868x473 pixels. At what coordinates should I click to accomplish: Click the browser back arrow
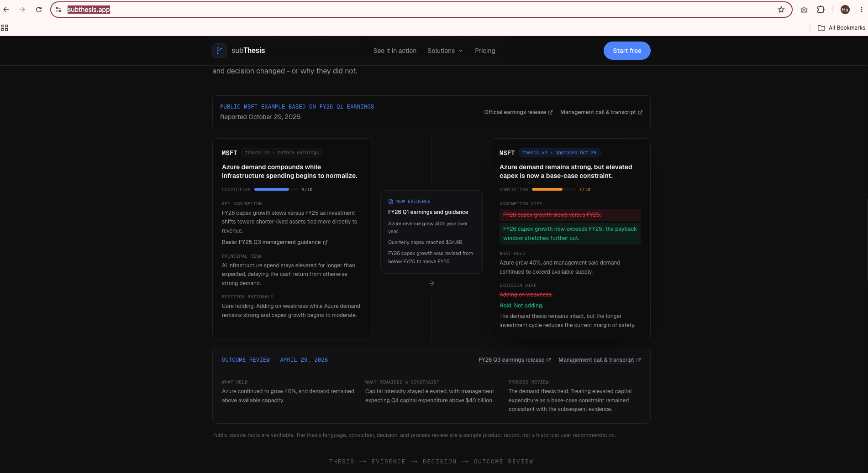(6, 10)
